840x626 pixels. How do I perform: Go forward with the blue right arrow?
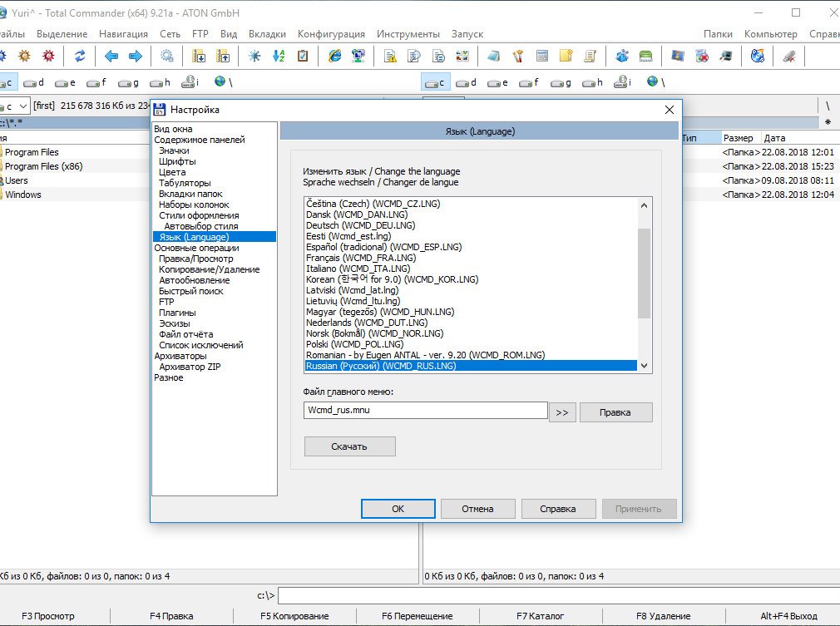pos(136,56)
